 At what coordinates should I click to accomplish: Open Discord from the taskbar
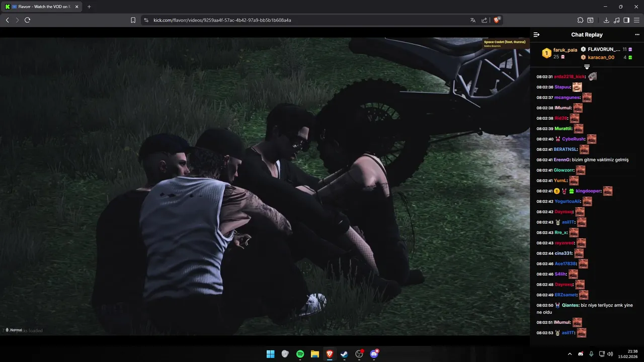[374, 354]
